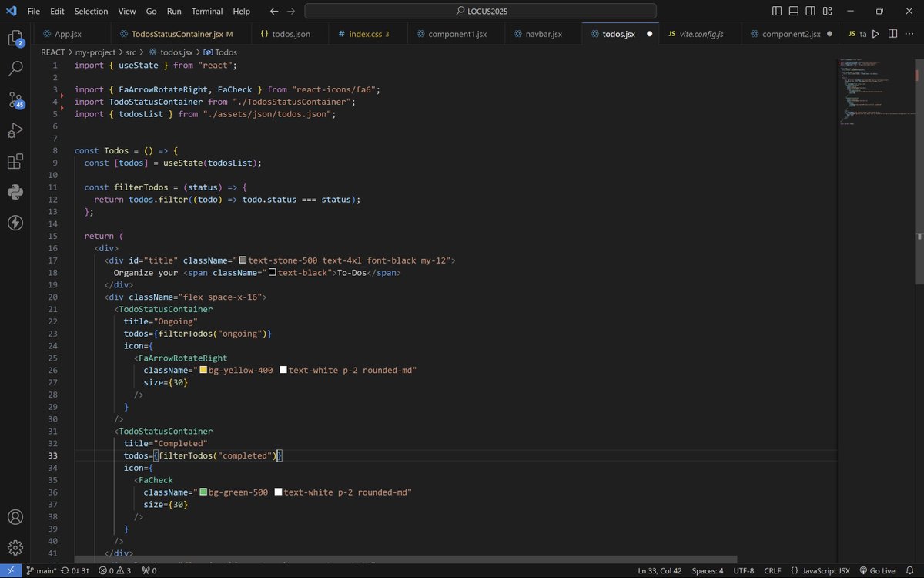
Task: Click text-stone-500 color swatch on line 17
Action: click(x=243, y=260)
